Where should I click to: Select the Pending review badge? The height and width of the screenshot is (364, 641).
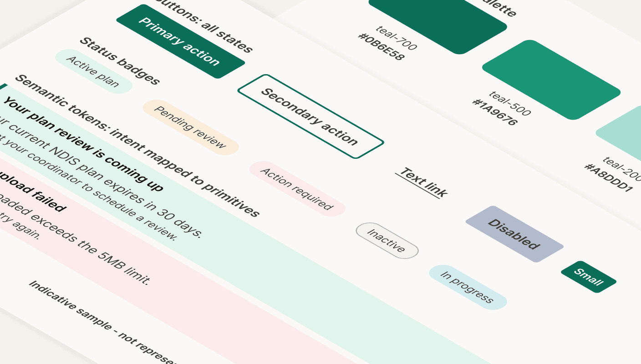(190, 126)
